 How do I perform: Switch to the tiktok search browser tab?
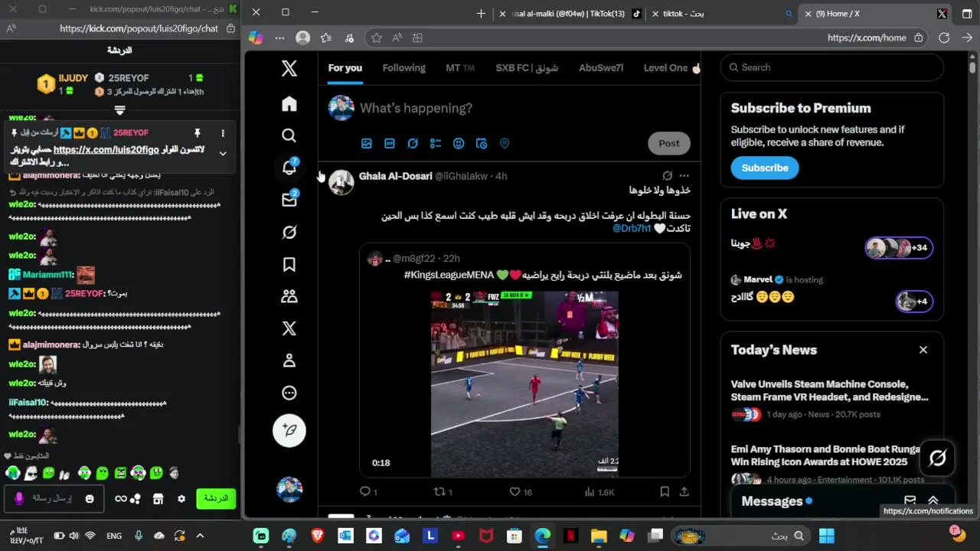pyautogui.click(x=722, y=14)
